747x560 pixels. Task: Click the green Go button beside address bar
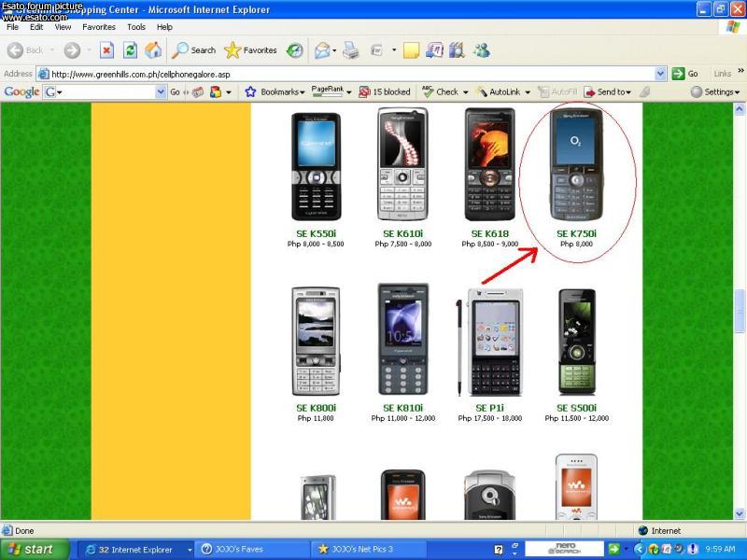[684, 74]
